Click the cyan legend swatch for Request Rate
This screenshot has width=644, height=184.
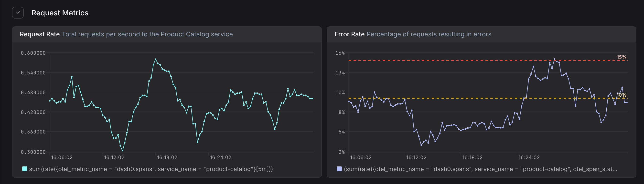[24, 169]
